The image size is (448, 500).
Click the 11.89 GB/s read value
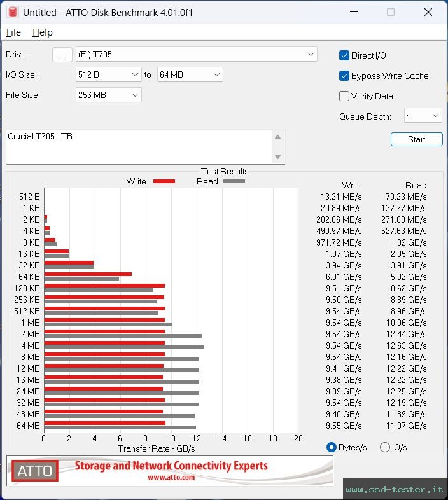pos(406,414)
